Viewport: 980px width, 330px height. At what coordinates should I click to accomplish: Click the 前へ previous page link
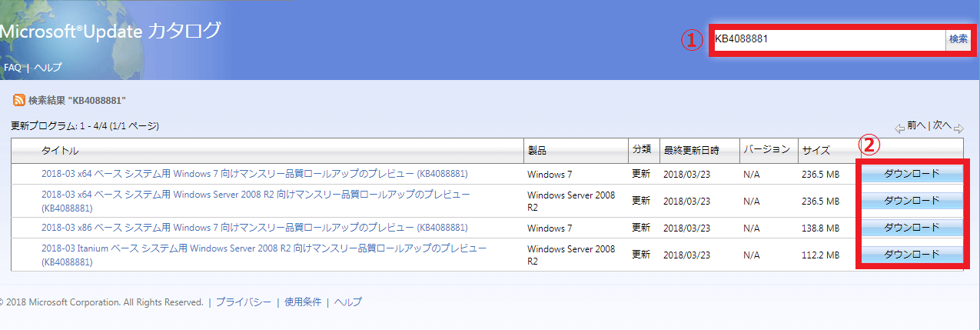[x=916, y=125]
